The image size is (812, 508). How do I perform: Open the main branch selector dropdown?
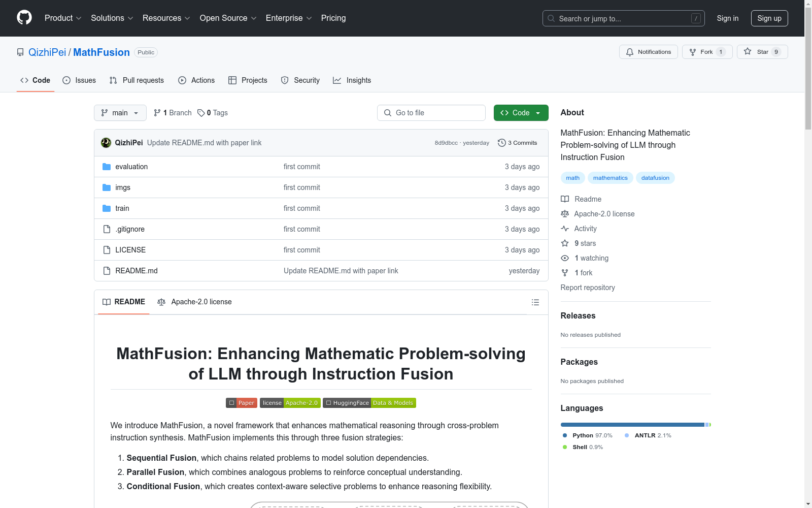point(120,113)
